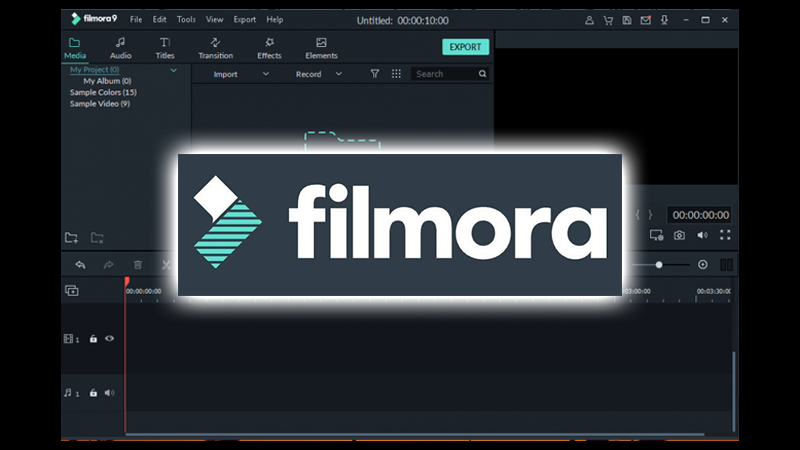Viewport: 800px width, 450px height.
Task: Toggle lock on audio track 1
Action: coord(93,393)
